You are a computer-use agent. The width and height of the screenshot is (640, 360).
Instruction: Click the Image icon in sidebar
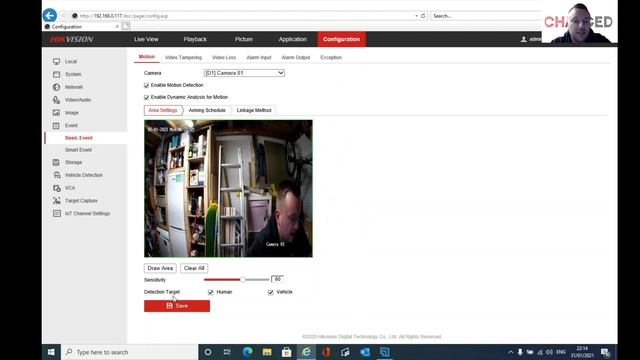[x=56, y=113]
